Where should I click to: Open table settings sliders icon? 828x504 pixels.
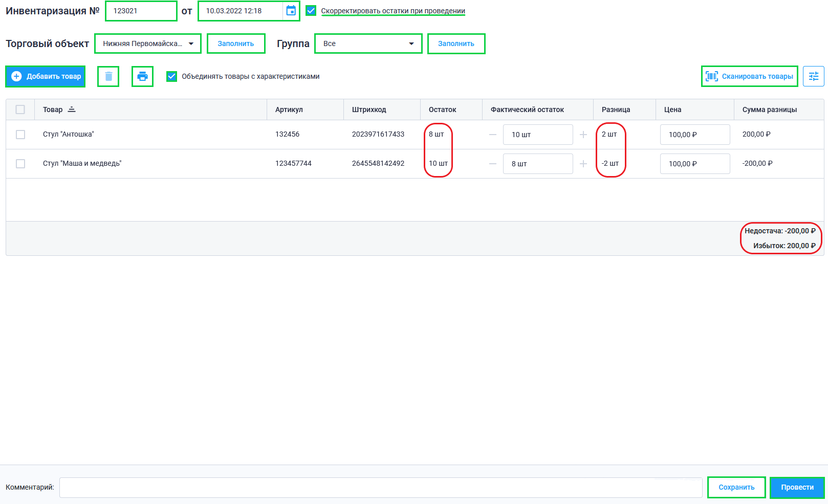(813, 77)
